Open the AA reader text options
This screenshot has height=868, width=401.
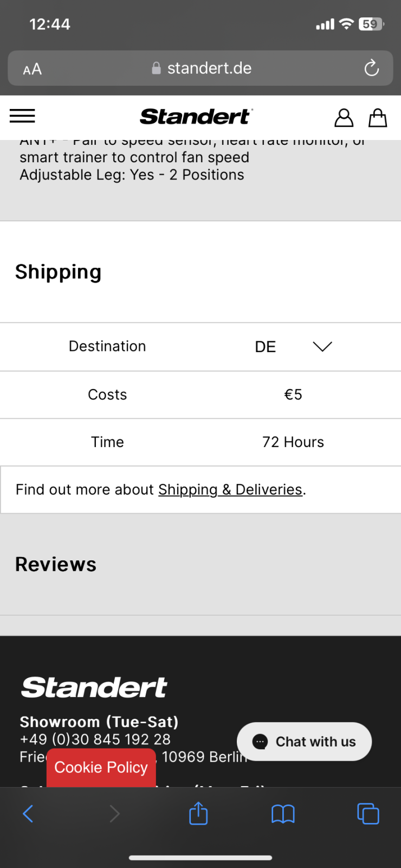point(33,69)
